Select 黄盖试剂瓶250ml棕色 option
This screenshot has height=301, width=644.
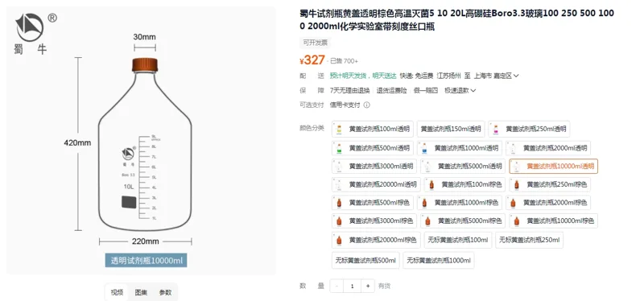click(x=551, y=185)
